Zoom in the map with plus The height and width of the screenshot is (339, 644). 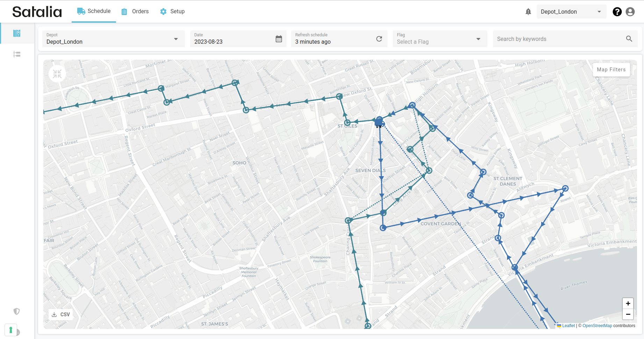pyautogui.click(x=628, y=303)
